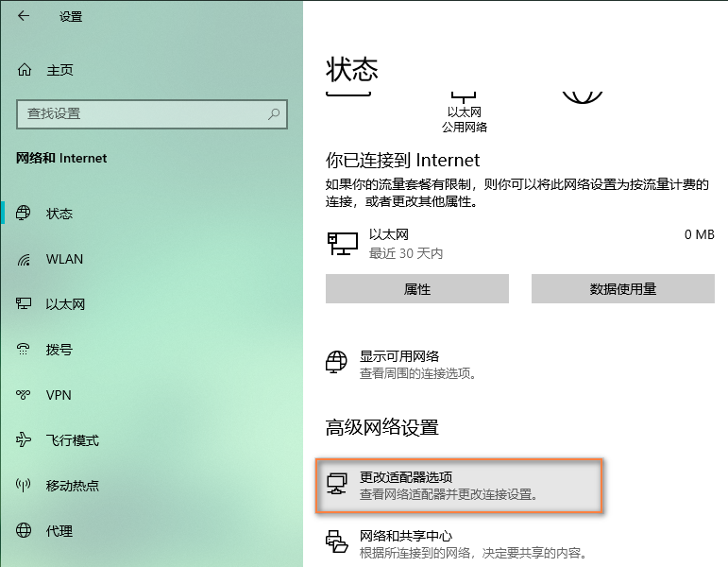The height and width of the screenshot is (567, 728).
Task: Select the 代理 globe icon
Action: (24, 530)
